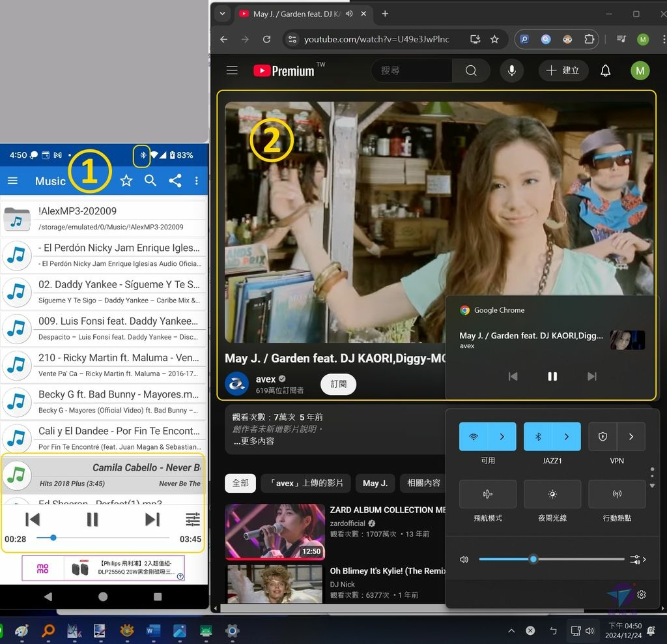Viewport: 667px width, 644px height.
Task: Open YouTube notifications bell
Action: click(605, 70)
